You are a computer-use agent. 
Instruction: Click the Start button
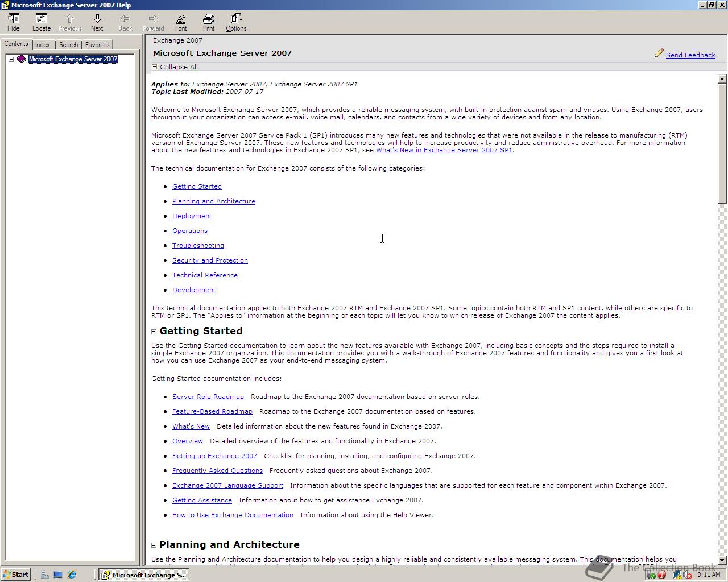point(16,575)
